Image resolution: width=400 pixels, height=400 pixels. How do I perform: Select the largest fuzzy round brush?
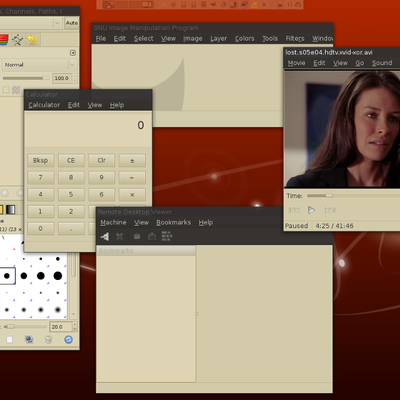click(58, 310)
